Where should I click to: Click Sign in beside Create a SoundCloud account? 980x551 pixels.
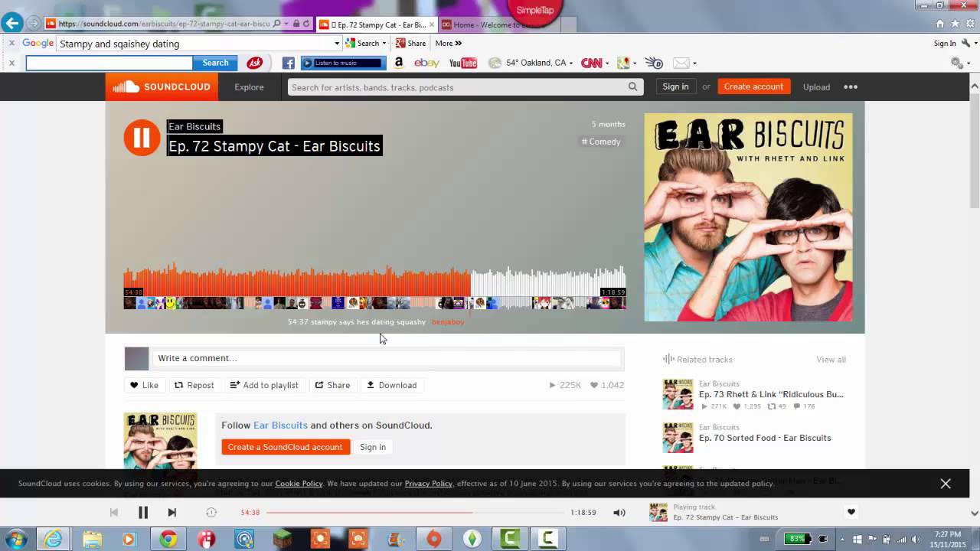[x=373, y=447]
